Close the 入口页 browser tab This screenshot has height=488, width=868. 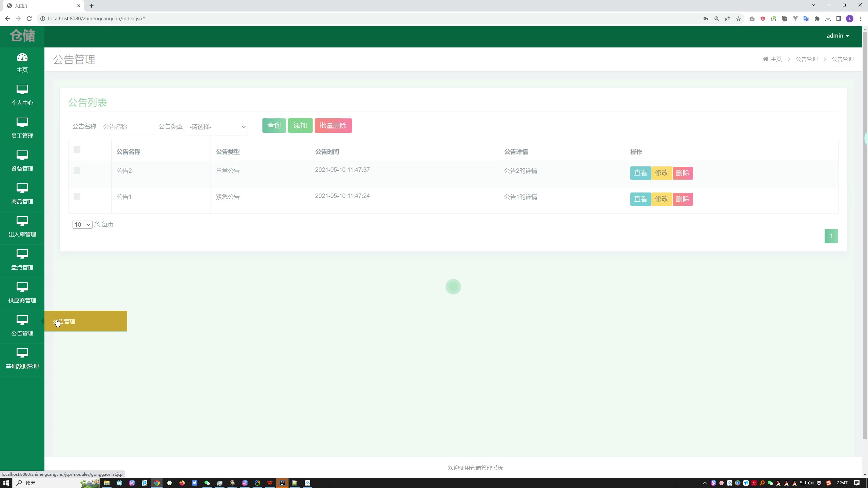tap(79, 6)
